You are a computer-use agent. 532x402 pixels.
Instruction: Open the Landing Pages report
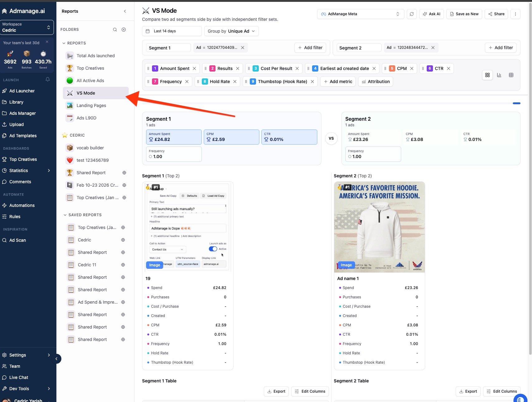(x=96, y=105)
